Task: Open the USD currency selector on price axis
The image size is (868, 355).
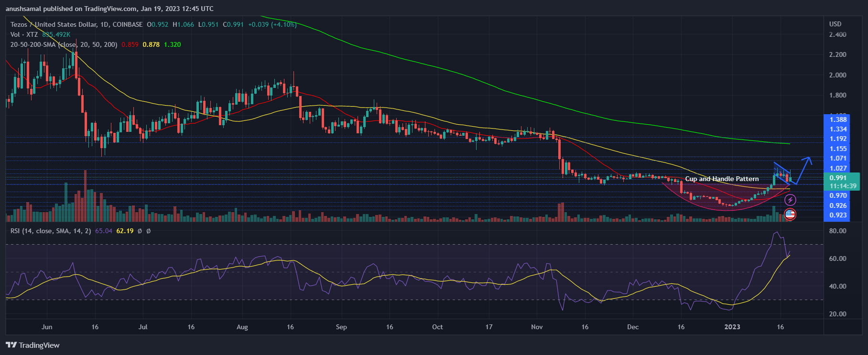Action: pyautogui.click(x=835, y=24)
